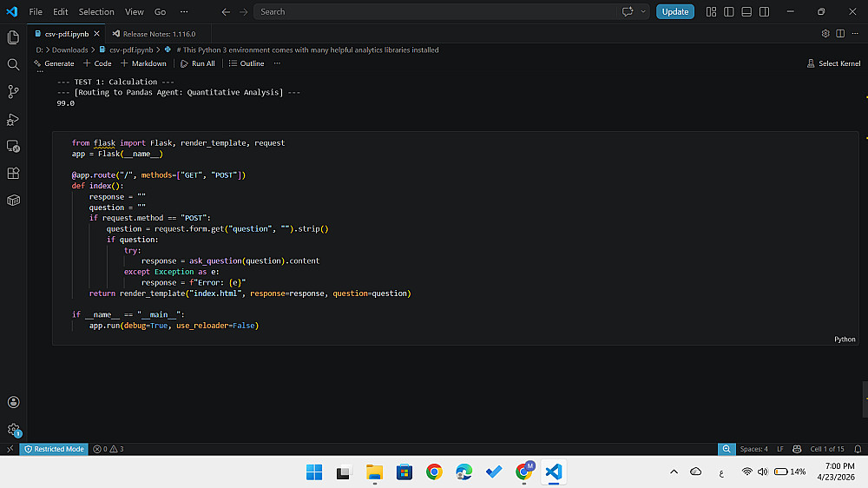Change LF end of line sequence
The height and width of the screenshot is (488, 868).
780,449
